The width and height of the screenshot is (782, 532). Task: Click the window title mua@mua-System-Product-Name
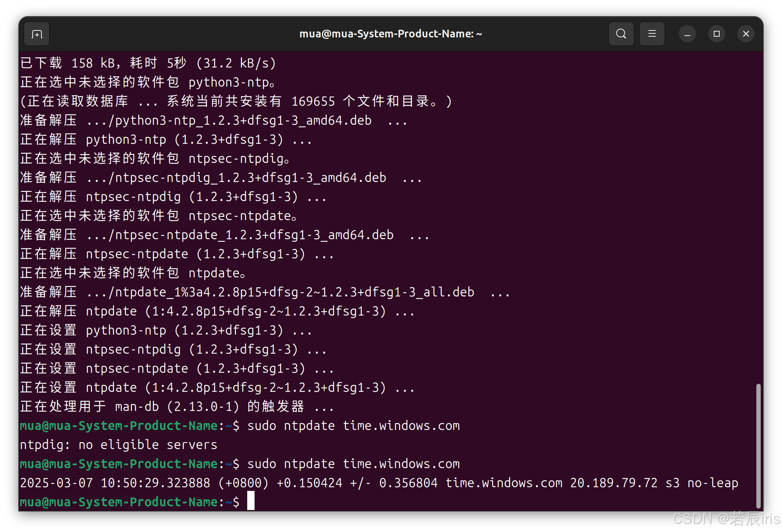point(390,34)
